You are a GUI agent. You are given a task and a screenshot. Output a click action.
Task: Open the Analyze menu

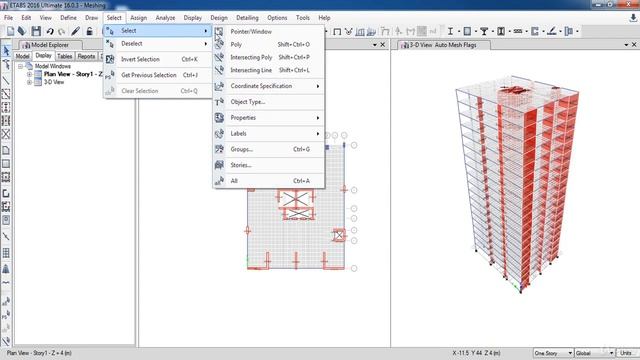(165, 18)
